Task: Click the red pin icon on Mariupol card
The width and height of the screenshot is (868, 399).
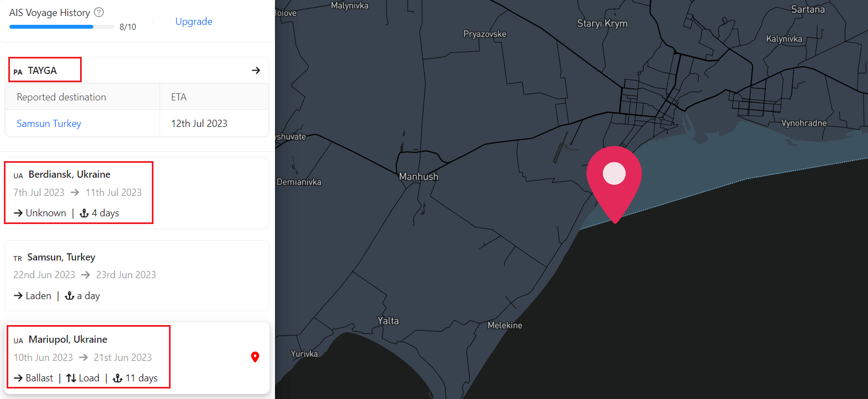Action: coord(255,357)
